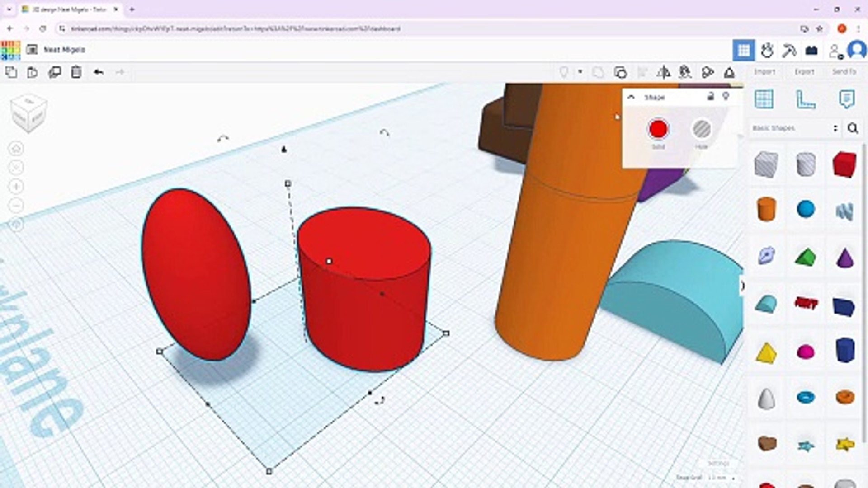Delete the selected shape with the trash icon

click(76, 72)
